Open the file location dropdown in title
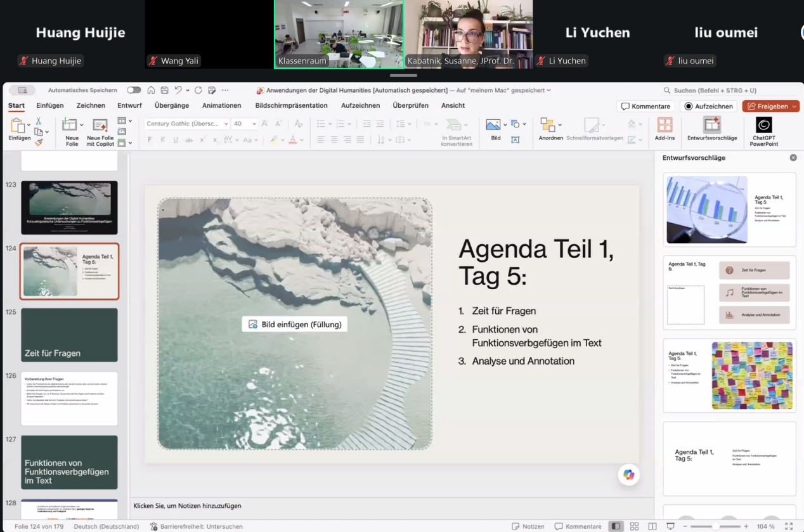 (548, 91)
